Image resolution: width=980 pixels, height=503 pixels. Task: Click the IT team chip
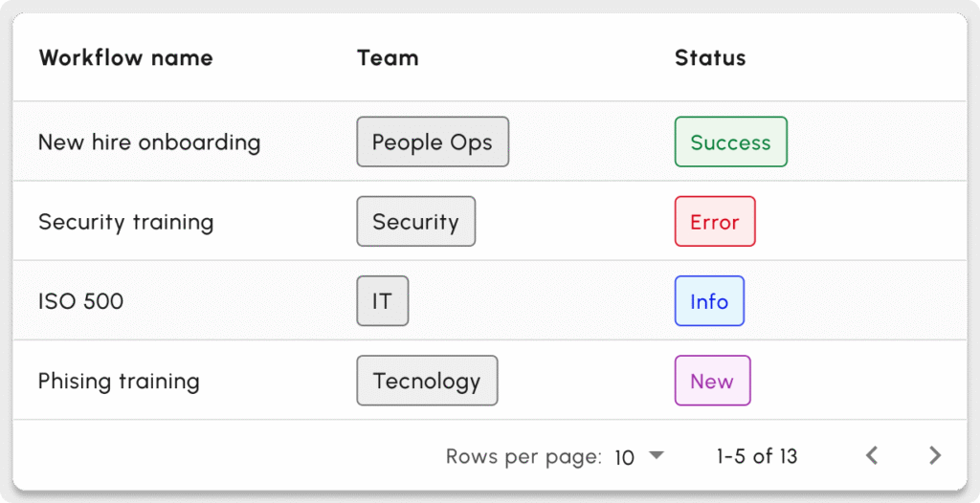pos(382,301)
